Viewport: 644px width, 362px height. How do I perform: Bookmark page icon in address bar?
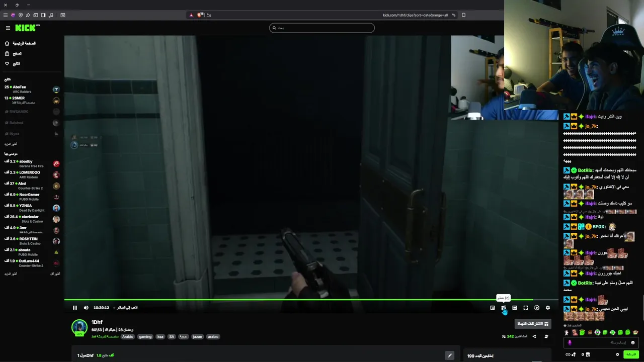pyautogui.click(x=463, y=15)
